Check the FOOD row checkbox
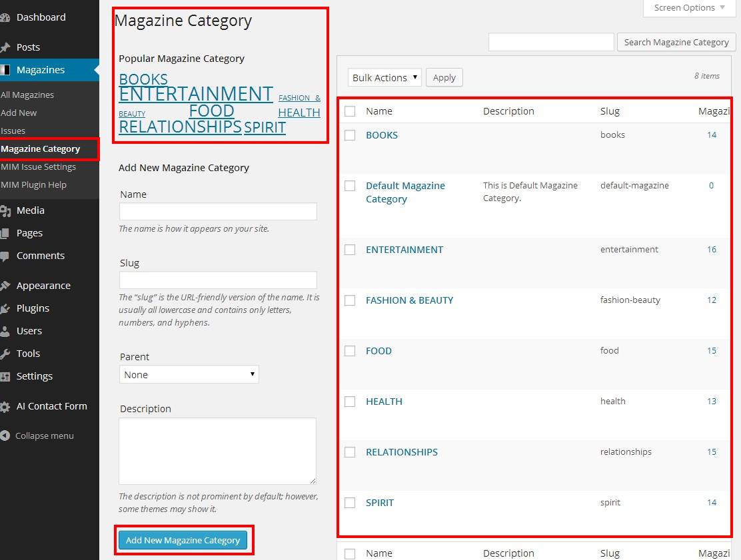 pyautogui.click(x=350, y=351)
